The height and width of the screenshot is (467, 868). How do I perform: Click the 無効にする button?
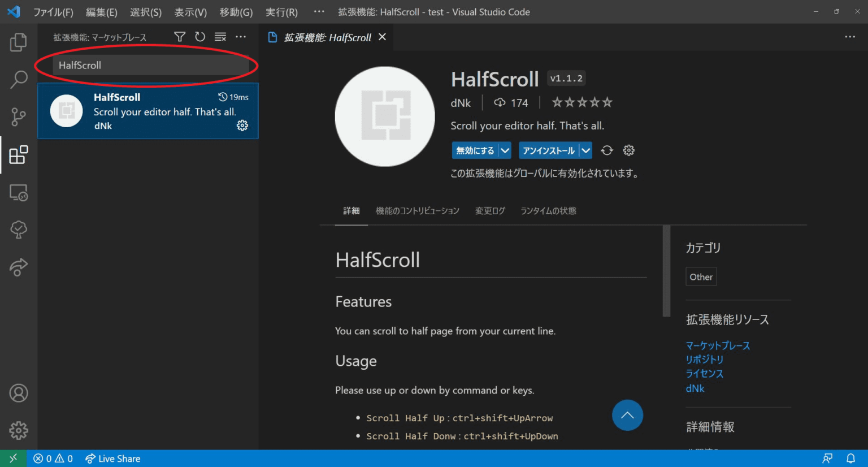[475, 150]
